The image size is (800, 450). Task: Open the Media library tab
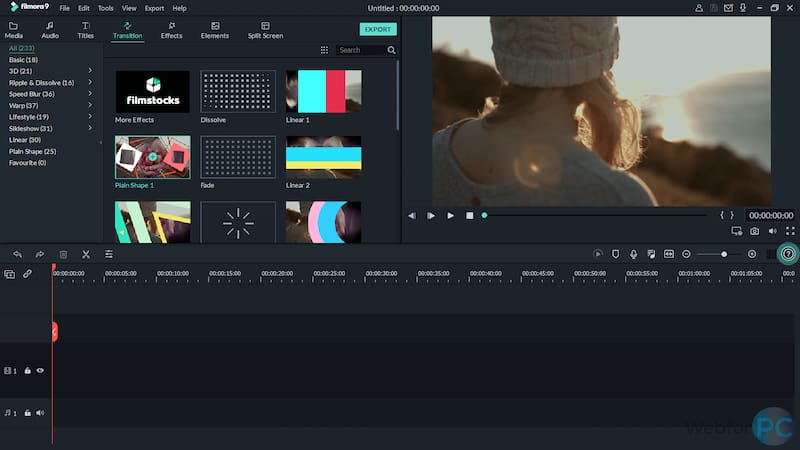click(13, 30)
